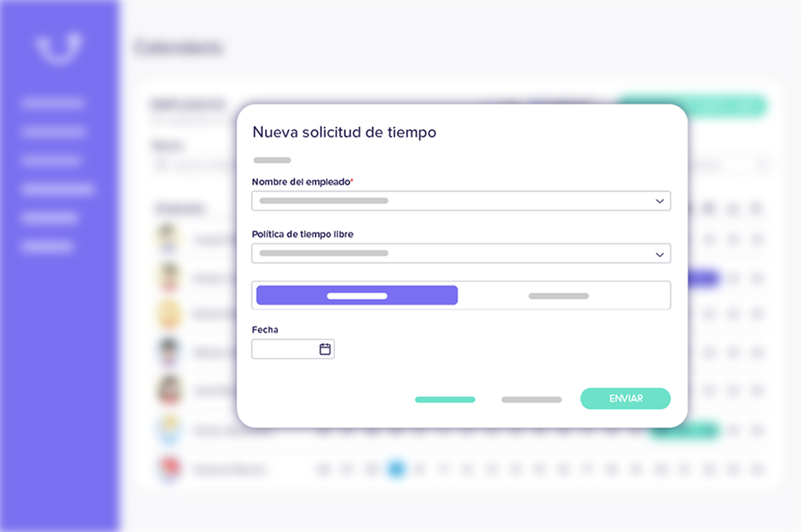
Task: Select the third menu item in the purple sidebar
Action: click(x=51, y=161)
